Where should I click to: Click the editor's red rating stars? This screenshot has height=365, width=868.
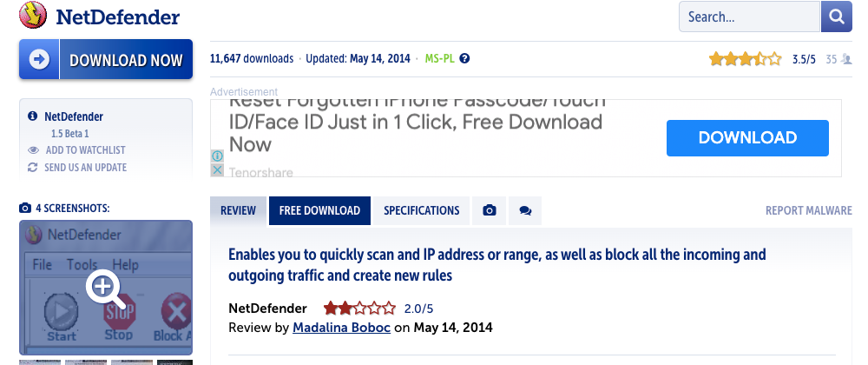[x=360, y=308]
